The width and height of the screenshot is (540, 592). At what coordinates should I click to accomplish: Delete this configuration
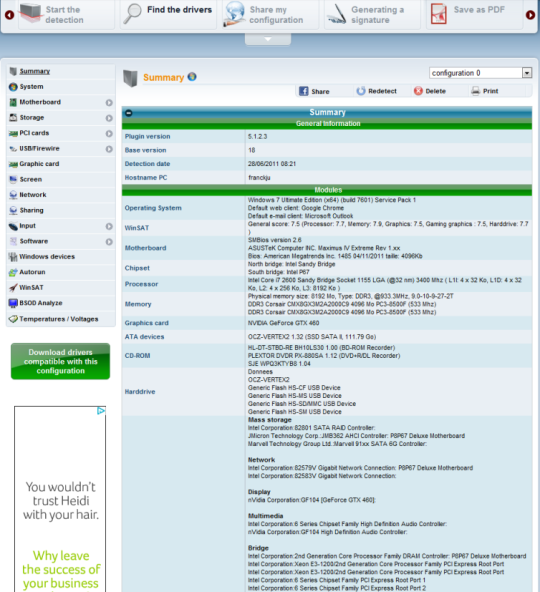pyautogui.click(x=430, y=91)
